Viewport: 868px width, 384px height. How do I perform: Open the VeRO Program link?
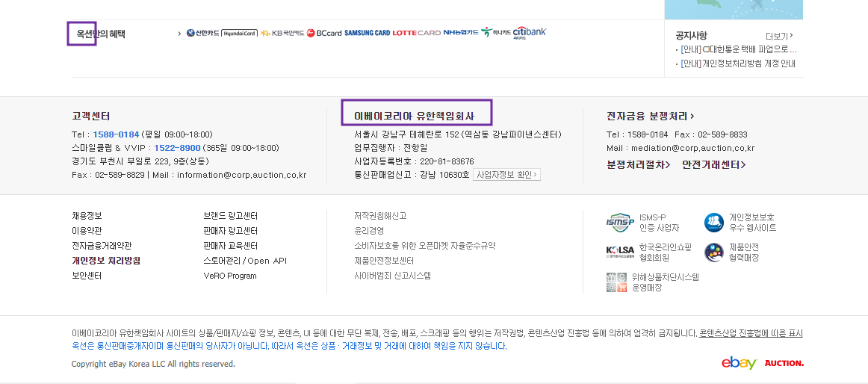[230, 276]
